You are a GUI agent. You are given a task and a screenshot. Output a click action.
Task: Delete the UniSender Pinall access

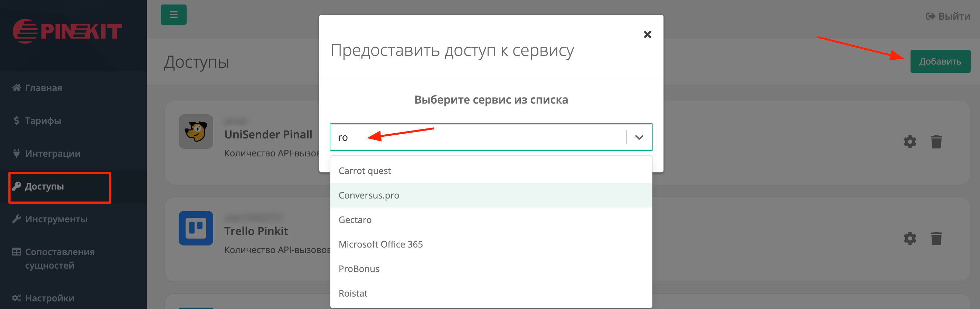[x=936, y=142]
